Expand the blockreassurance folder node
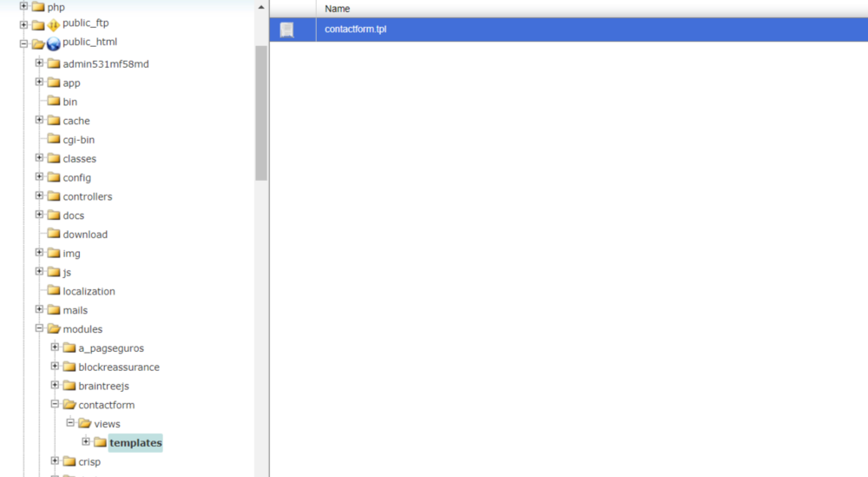Image resolution: width=868 pixels, height=477 pixels. (x=55, y=366)
